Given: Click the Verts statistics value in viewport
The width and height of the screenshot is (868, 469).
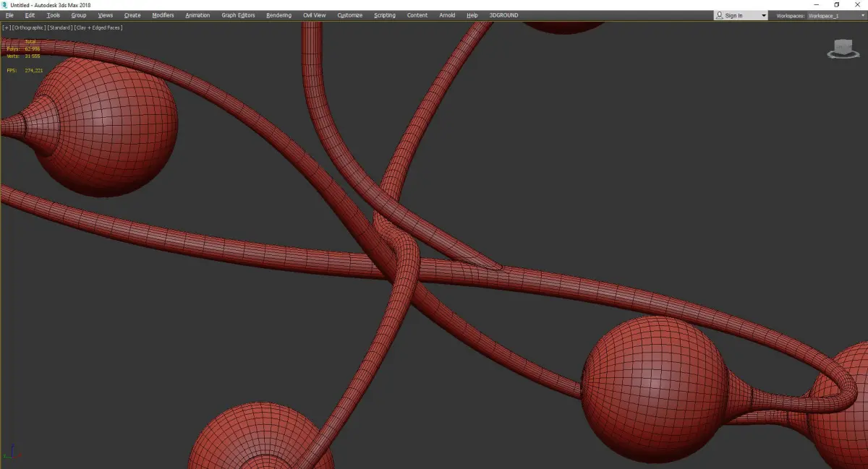Looking at the screenshot, I should (33, 56).
